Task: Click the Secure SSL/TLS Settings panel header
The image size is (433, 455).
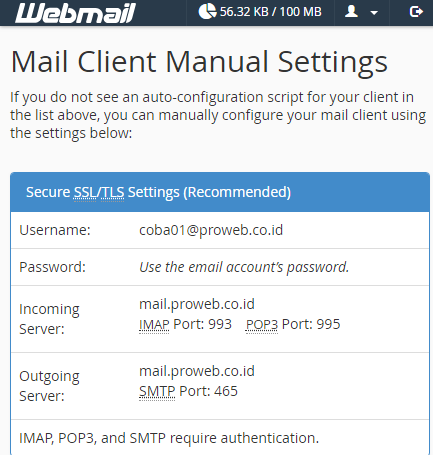Action: (x=220, y=192)
